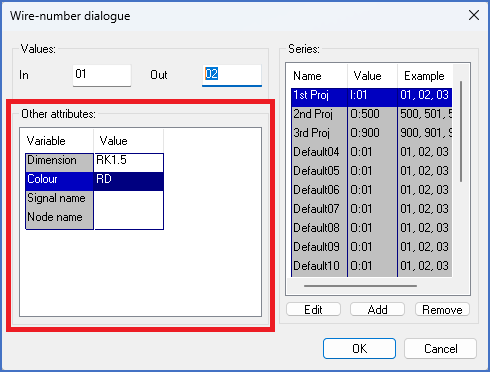Click the Value column header in Series
490x372 pixels.
point(372,76)
